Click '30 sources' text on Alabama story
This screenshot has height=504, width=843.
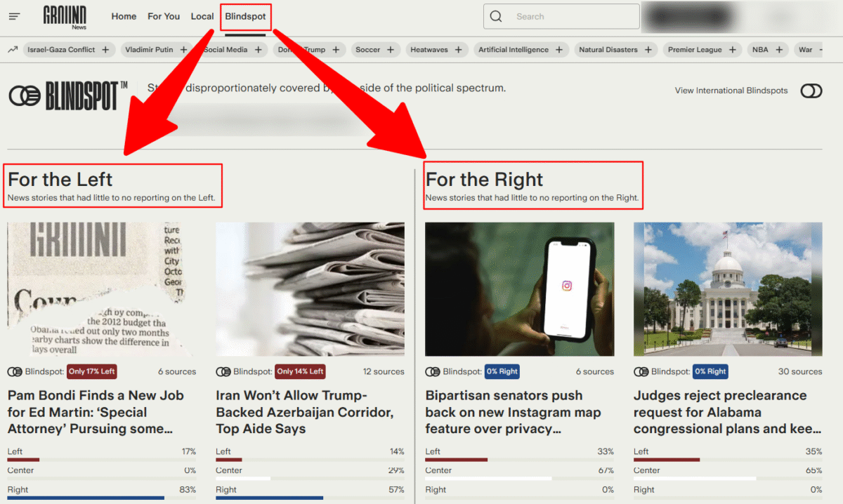pyautogui.click(x=800, y=371)
